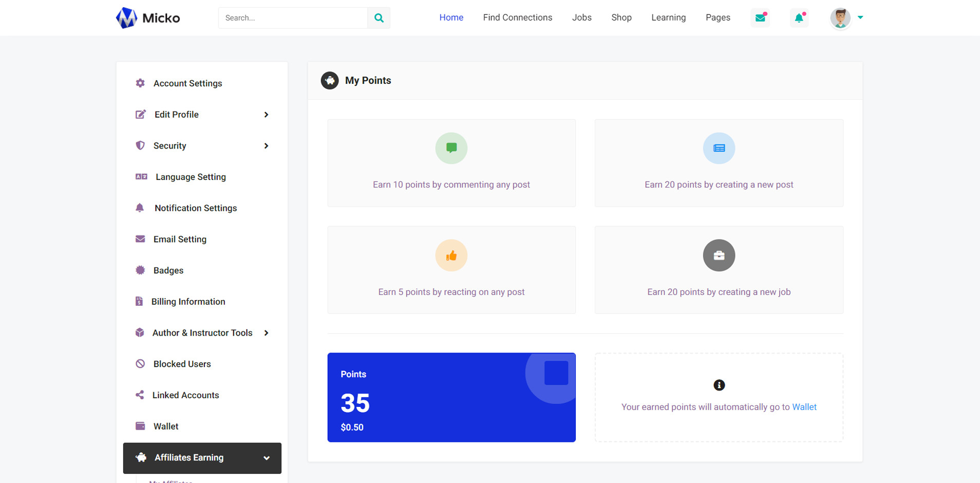980x483 pixels.
Task: Click the blue new post icon
Action: tap(719, 148)
